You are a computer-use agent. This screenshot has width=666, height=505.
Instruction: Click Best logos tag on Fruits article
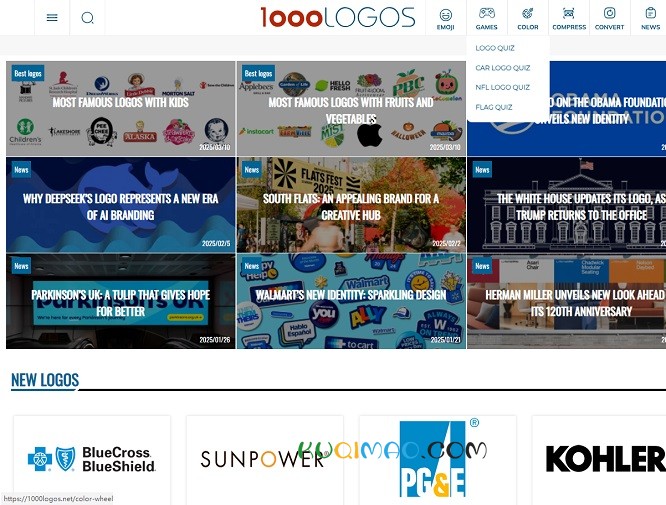pos(258,73)
